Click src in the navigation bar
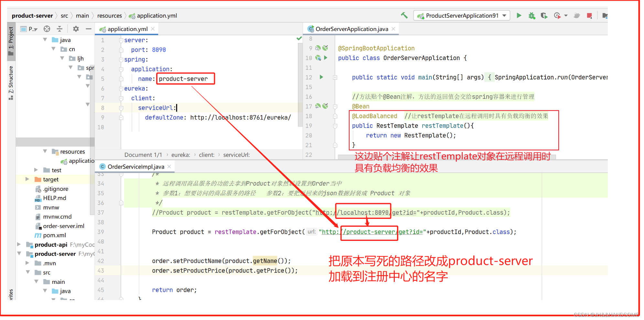This screenshot has height=320, width=644. 64,15
